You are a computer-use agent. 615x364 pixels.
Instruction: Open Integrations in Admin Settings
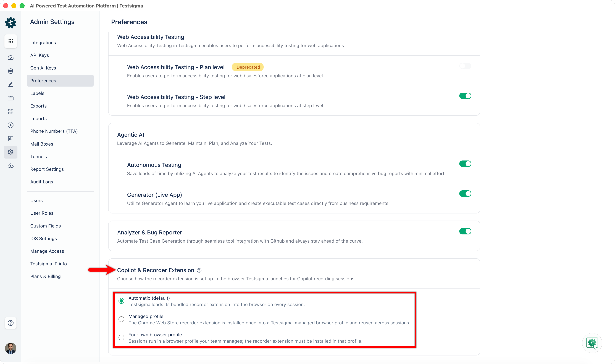(x=43, y=43)
